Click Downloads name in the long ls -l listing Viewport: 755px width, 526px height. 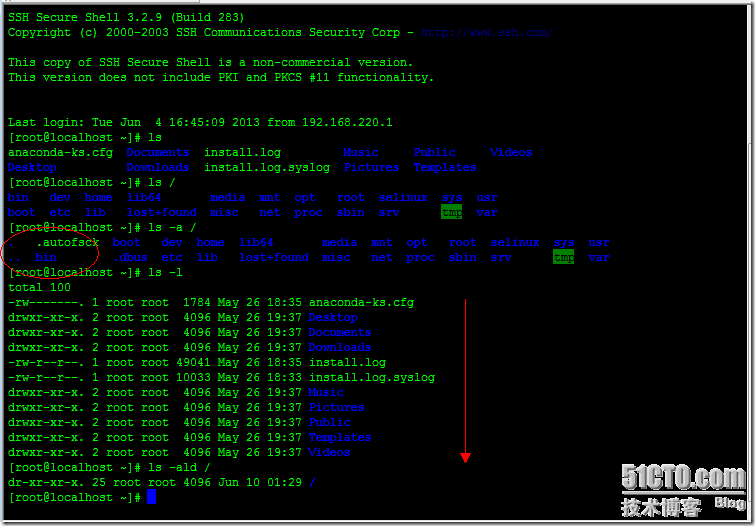[340, 347]
